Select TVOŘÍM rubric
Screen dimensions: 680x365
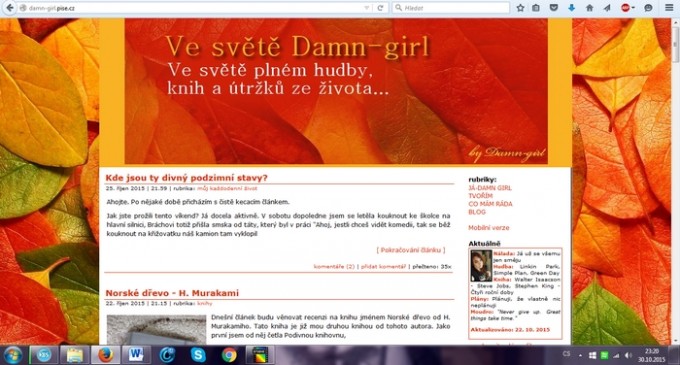(480, 196)
